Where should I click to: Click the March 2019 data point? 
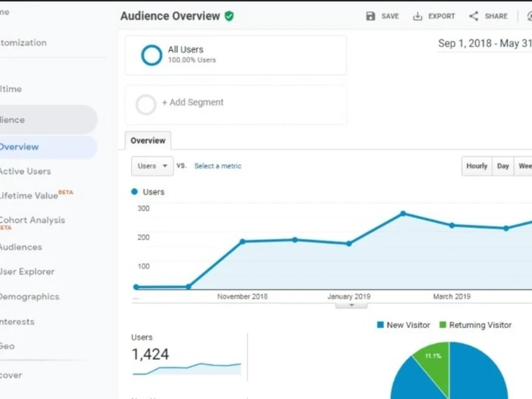pos(452,225)
